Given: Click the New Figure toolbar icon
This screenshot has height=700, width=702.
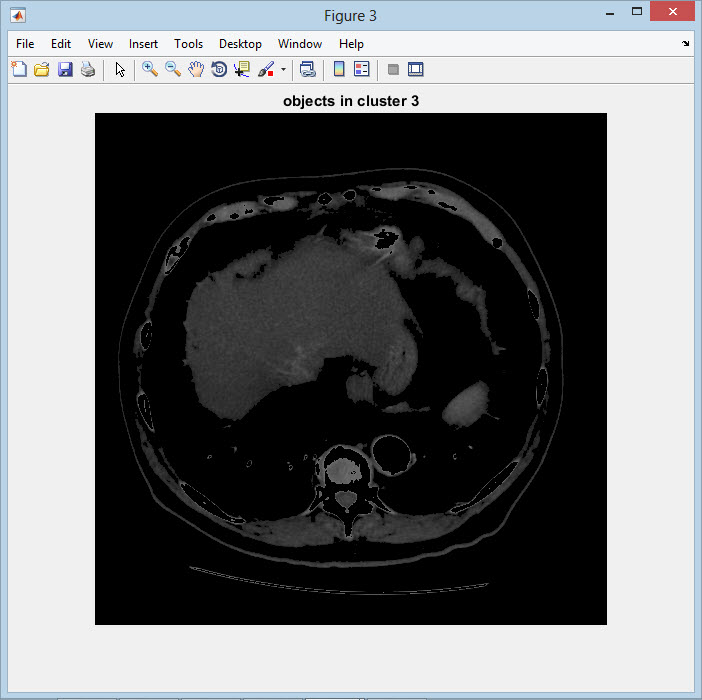Looking at the screenshot, I should [19, 69].
